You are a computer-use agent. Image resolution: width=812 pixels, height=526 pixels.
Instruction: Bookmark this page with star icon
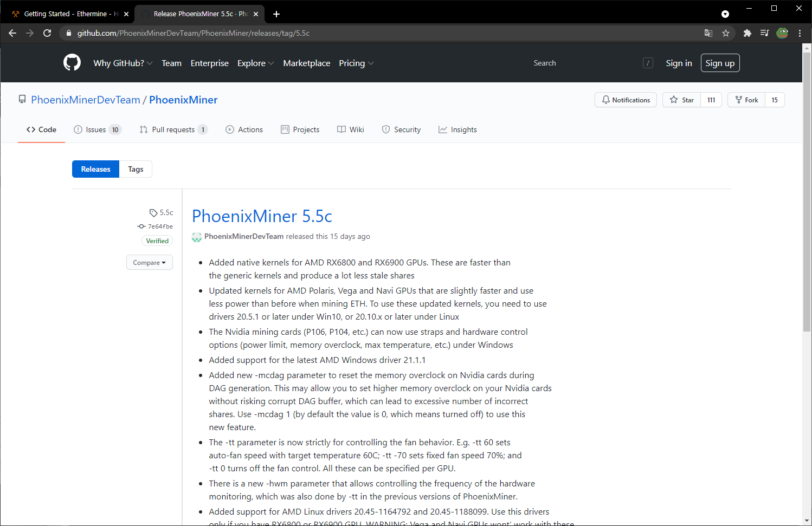pyautogui.click(x=726, y=33)
